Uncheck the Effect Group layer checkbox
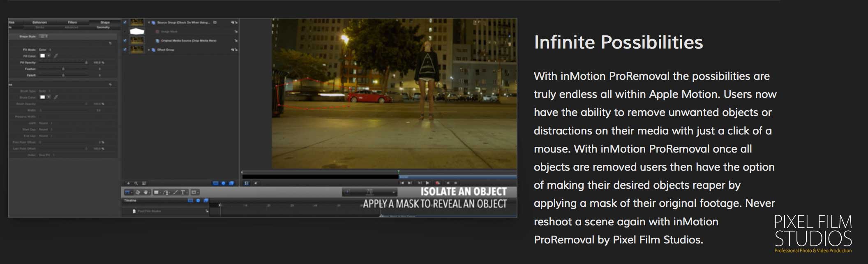868x264 pixels. [x=125, y=50]
